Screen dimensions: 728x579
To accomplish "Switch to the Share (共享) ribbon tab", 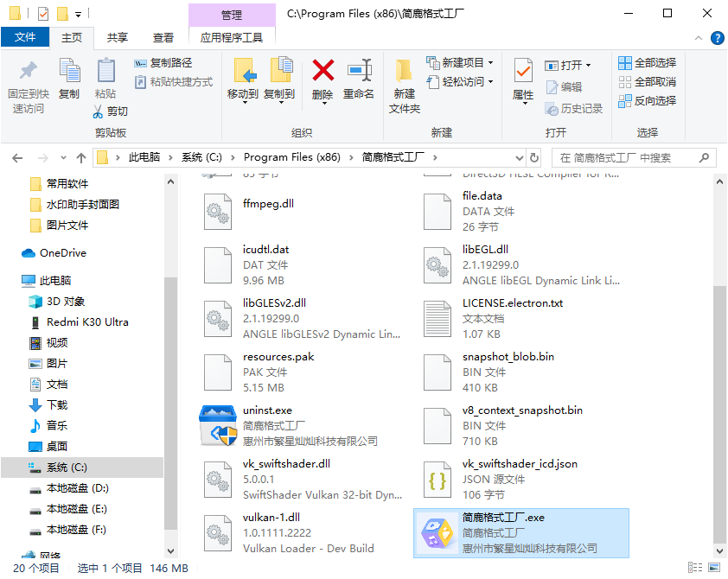I will click(x=118, y=38).
